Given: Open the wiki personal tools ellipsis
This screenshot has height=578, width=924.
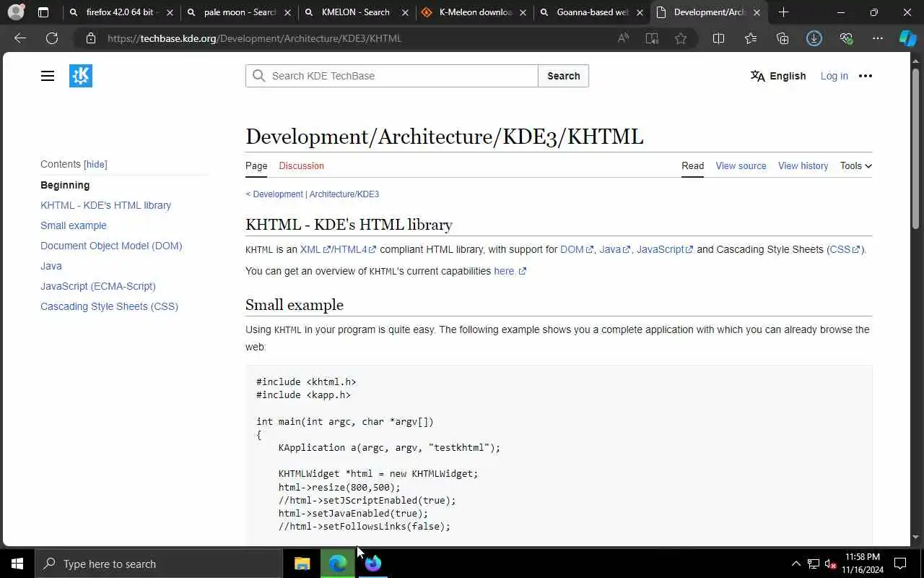Looking at the screenshot, I should point(866,76).
